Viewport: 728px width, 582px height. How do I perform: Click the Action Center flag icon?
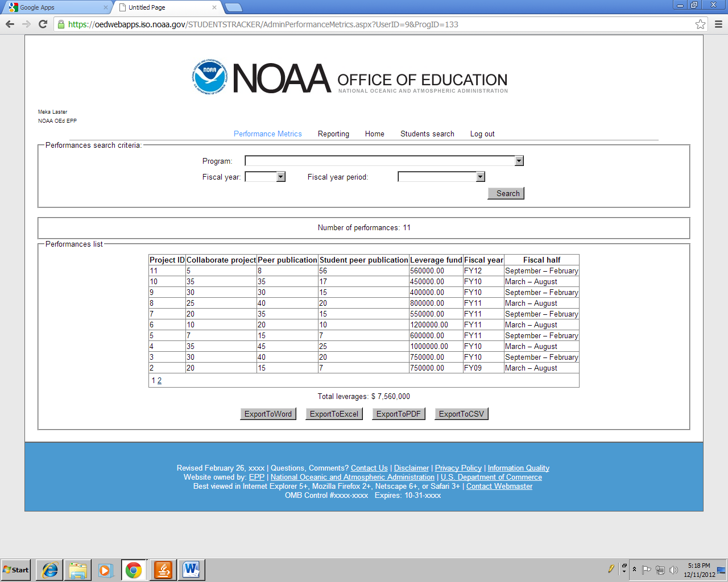tap(647, 569)
